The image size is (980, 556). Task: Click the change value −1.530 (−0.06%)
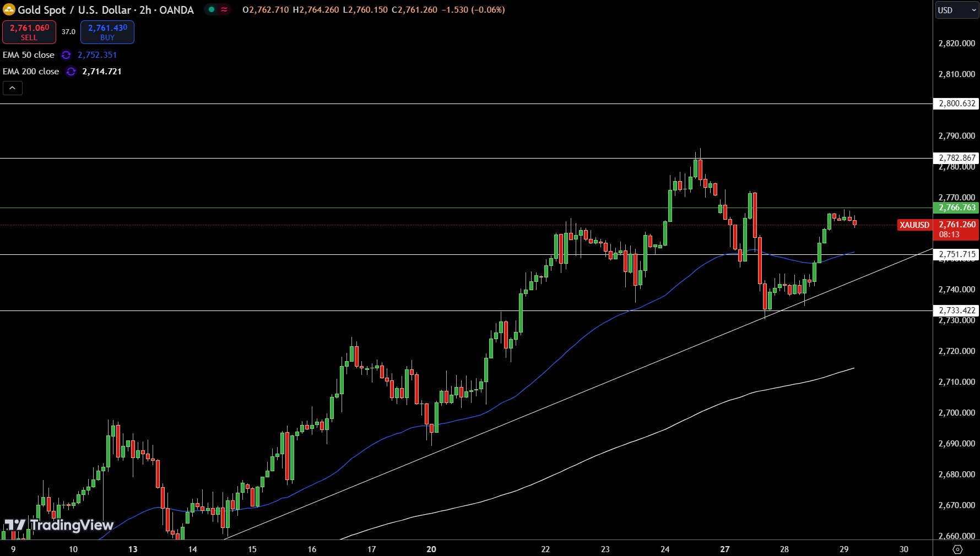tap(473, 10)
